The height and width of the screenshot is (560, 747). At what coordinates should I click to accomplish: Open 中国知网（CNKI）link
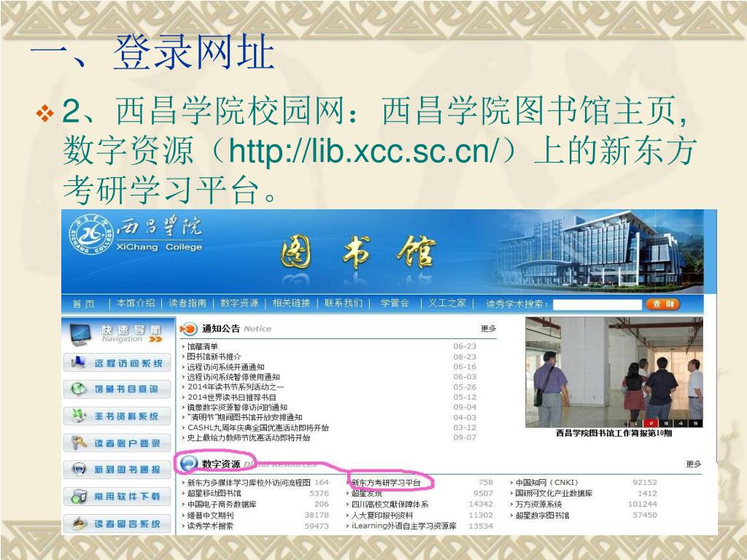pyautogui.click(x=547, y=483)
